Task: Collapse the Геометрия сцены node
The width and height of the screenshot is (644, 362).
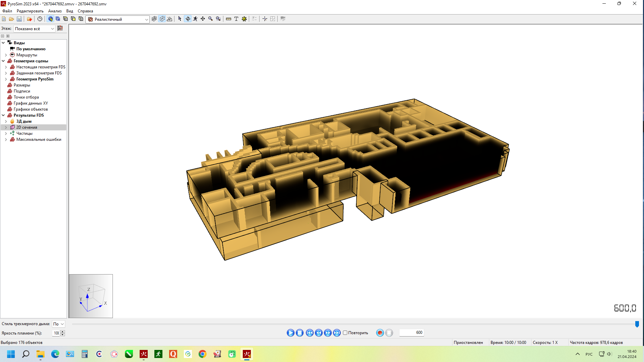Action: tap(3, 61)
